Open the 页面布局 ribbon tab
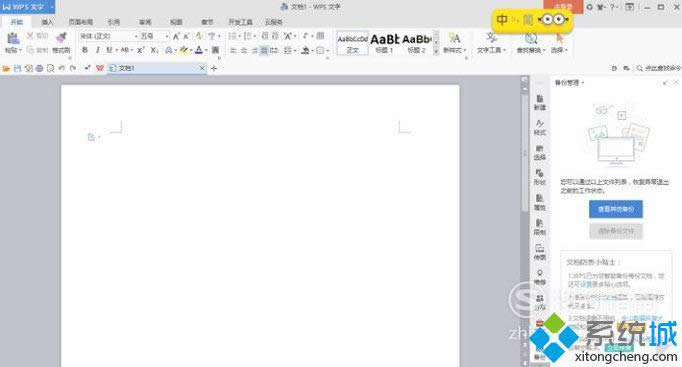Viewport: 682px width, 367px height. click(x=80, y=22)
